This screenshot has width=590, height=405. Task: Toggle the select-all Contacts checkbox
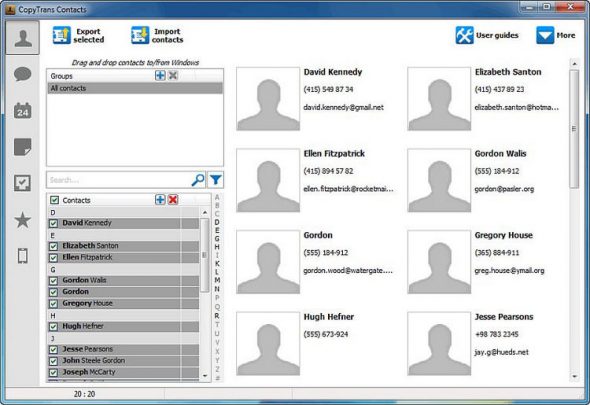[x=55, y=200]
